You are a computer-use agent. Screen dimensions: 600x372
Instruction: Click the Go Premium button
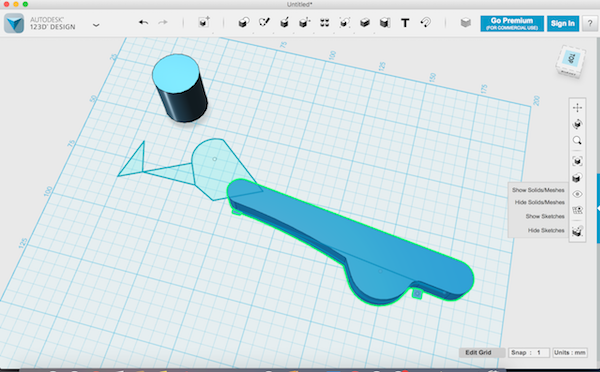coord(512,23)
